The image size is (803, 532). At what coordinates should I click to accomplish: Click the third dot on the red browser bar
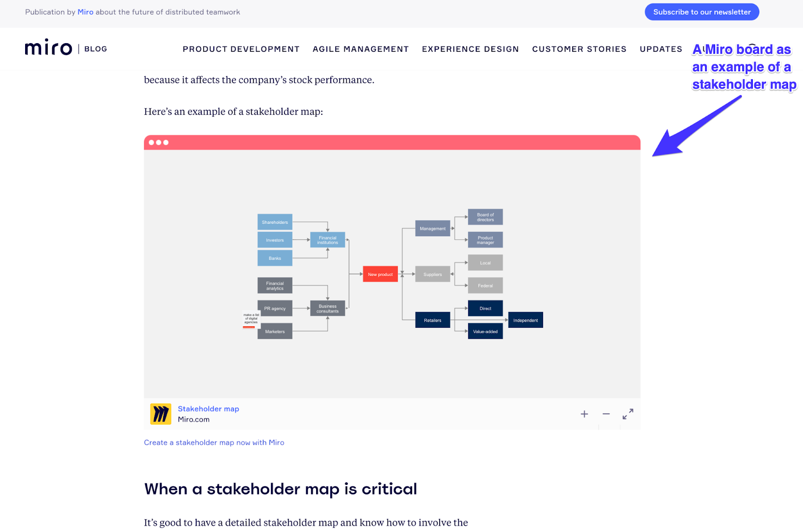coord(166,143)
